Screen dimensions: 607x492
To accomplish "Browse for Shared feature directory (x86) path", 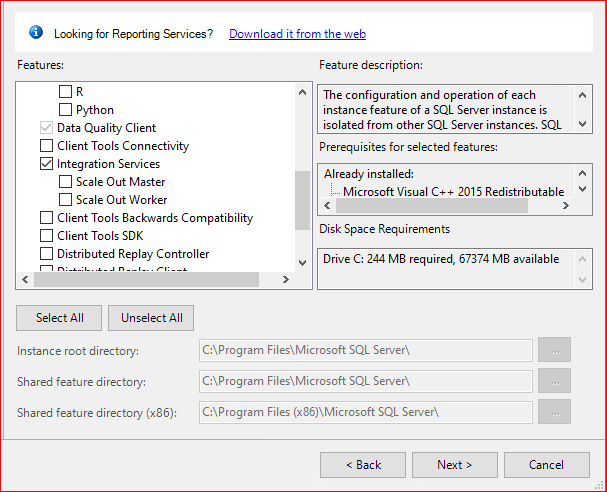I will [554, 412].
